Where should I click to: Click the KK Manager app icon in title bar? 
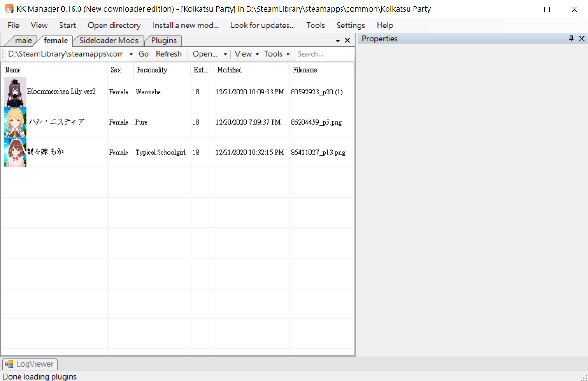pos(9,9)
